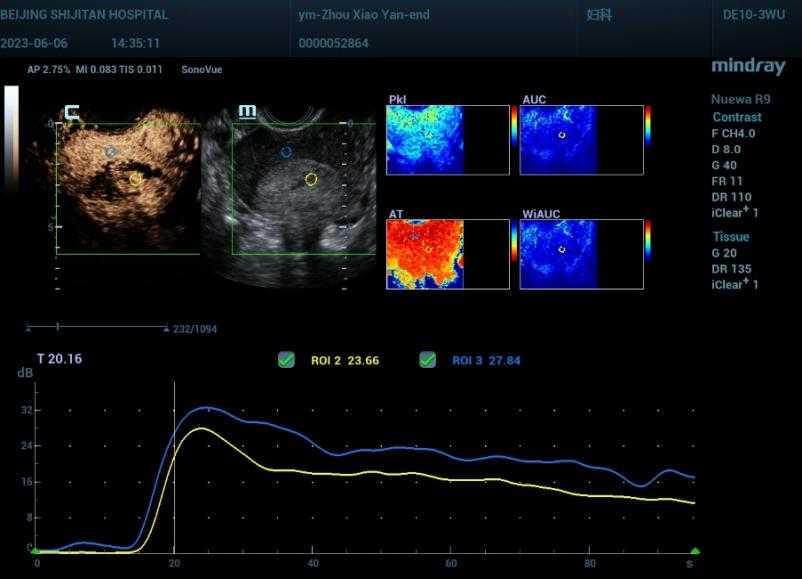Click the green end marker on time axis
The height and width of the screenshot is (579, 802).
[694, 551]
